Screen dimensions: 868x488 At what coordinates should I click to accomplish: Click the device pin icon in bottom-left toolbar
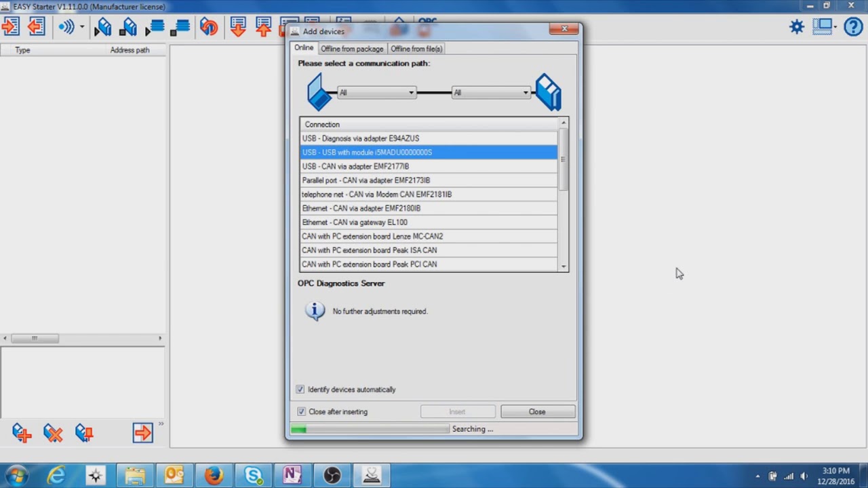pos(84,433)
